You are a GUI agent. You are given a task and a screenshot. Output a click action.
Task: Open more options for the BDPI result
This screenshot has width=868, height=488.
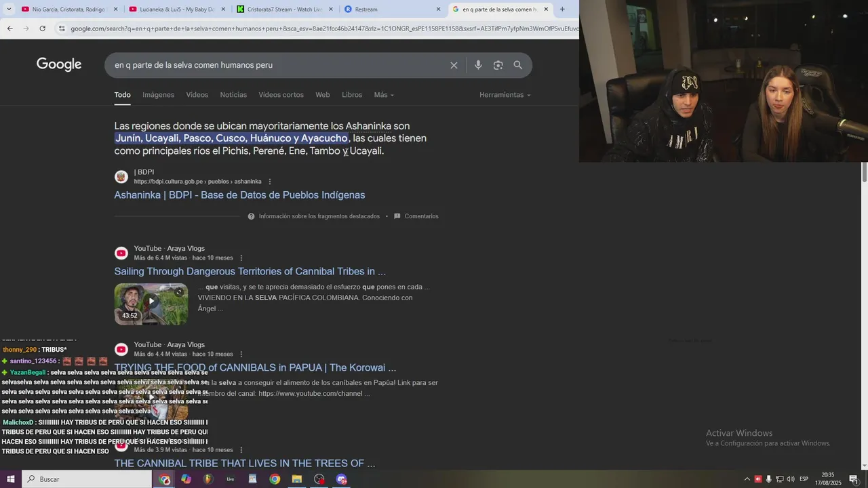270,182
